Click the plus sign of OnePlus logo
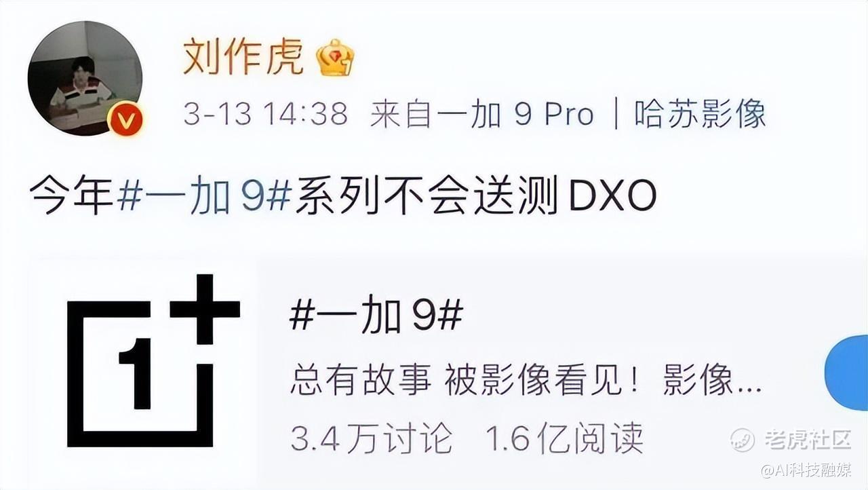Viewport: 868px width, 490px height. click(205, 309)
